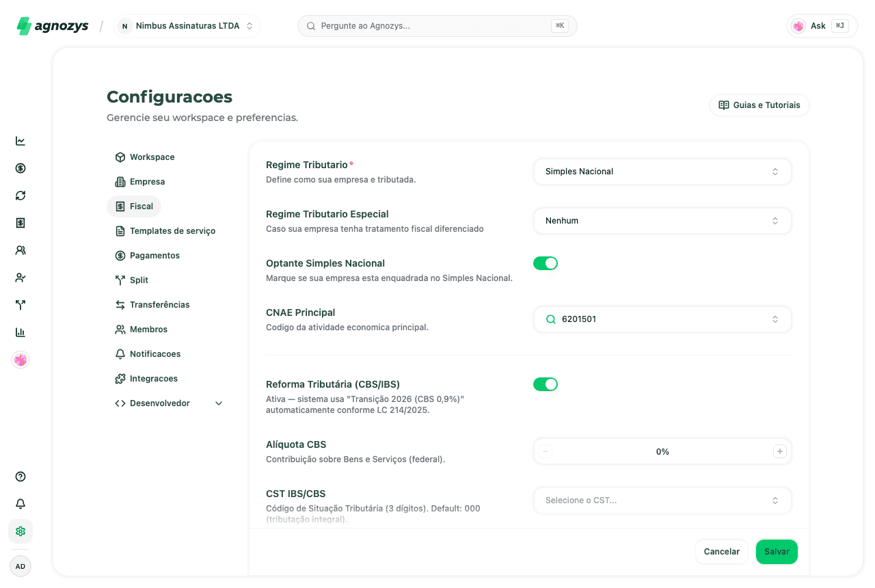
Task: Open the CST IBS/CBS selector
Action: click(x=662, y=500)
